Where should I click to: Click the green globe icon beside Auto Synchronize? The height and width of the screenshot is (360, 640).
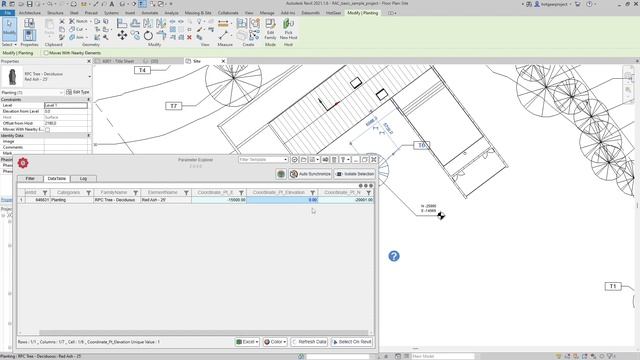(281, 174)
